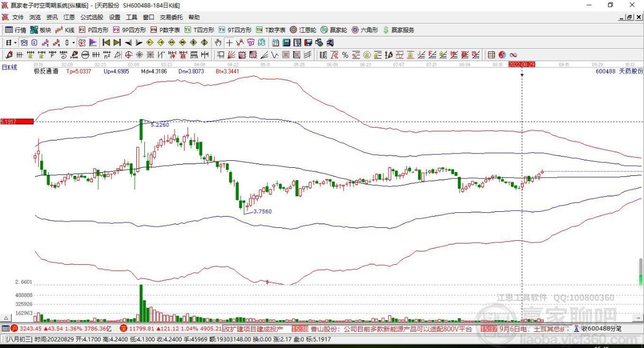
Task: Click the 5.2260 high price label
Action: click(x=160, y=124)
